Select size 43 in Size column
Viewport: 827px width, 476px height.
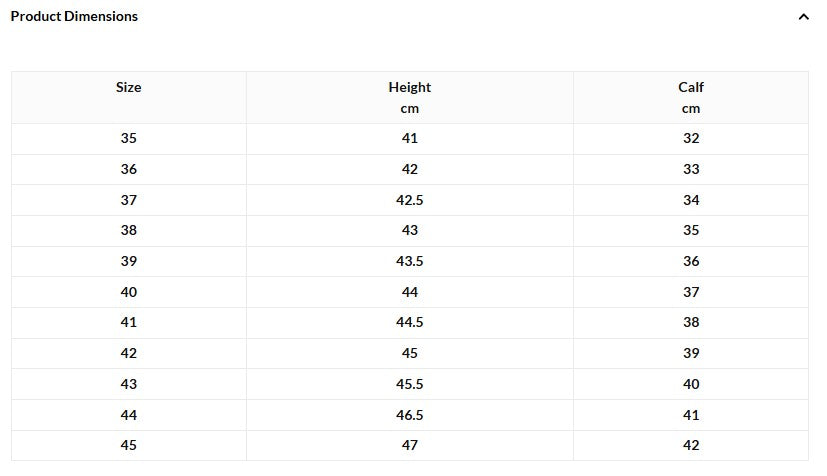[x=129, y=385]
